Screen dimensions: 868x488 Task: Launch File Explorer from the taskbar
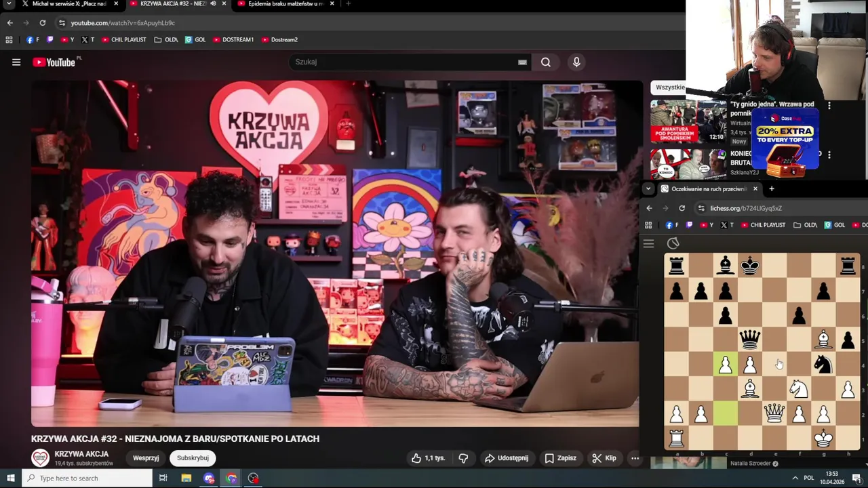(186, 478)
